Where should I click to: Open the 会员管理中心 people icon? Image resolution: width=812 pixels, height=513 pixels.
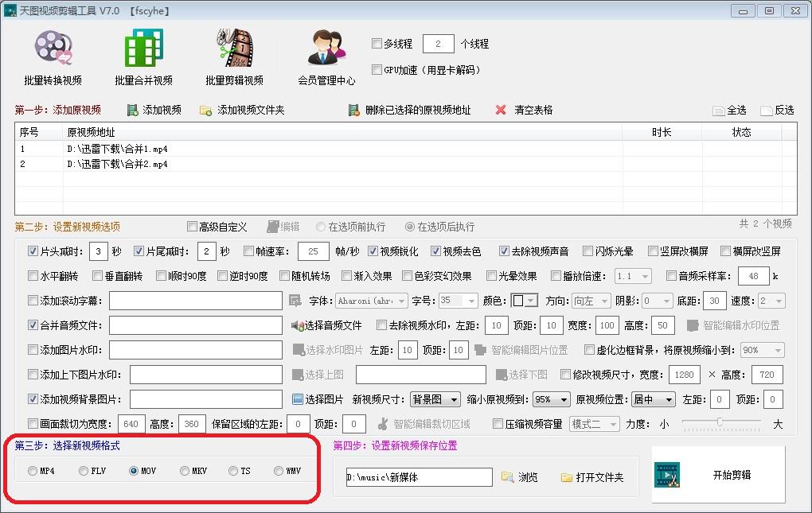[x=326, y=48]
